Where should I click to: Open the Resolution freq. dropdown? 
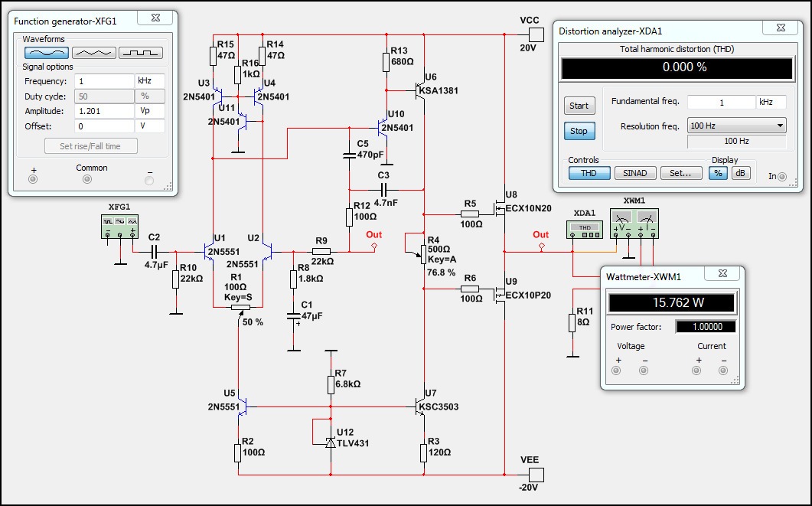737,126
